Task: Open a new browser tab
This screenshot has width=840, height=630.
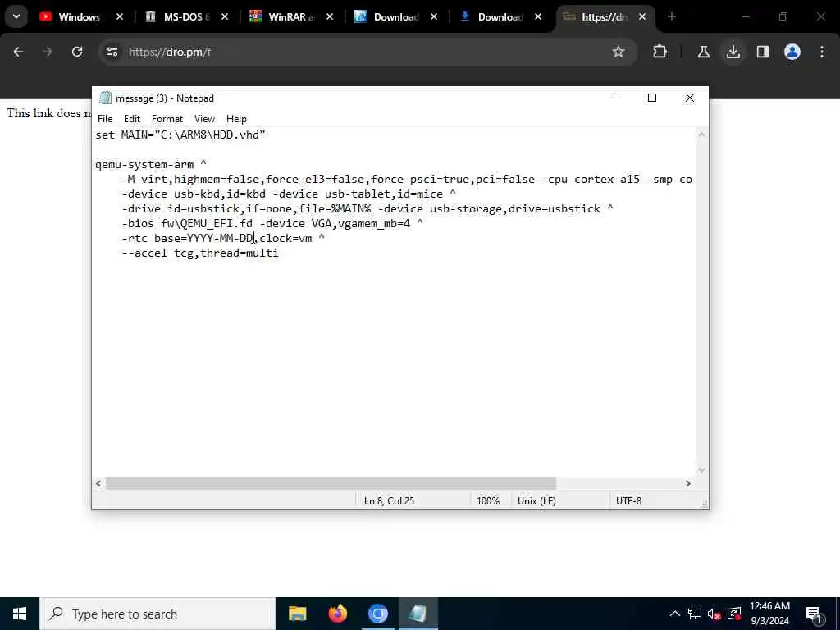Action: pyautogui.click(x=672, y=16)
